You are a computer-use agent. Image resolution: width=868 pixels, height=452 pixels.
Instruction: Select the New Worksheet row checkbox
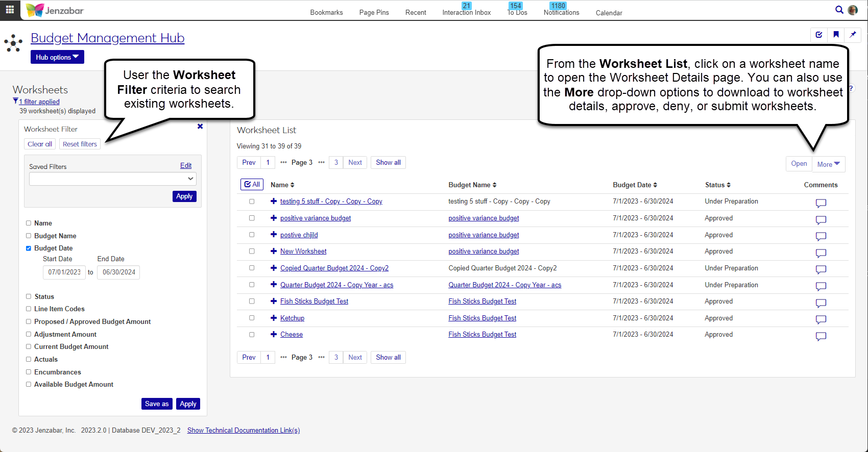coord(252,252)
